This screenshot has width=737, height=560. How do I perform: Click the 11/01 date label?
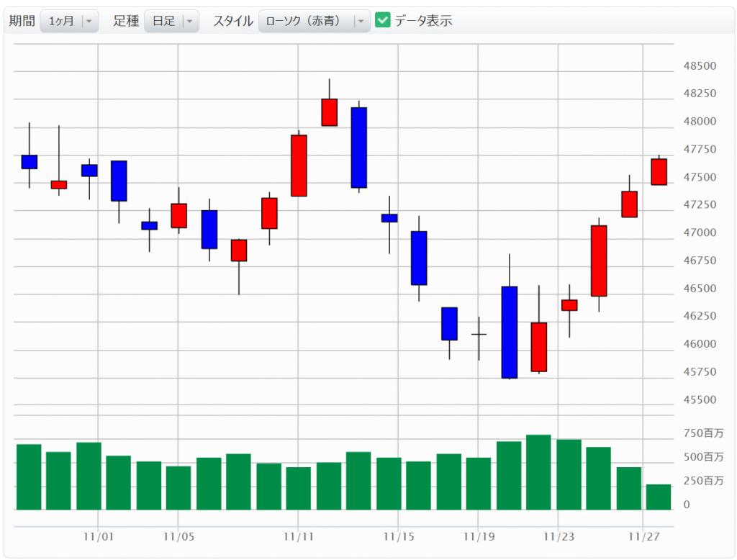click(x=99, y=536)
